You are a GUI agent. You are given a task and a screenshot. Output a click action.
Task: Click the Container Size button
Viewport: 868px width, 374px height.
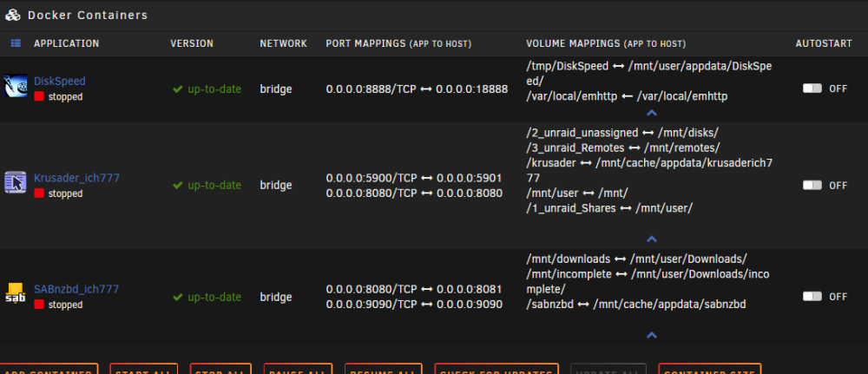(710, 369)
